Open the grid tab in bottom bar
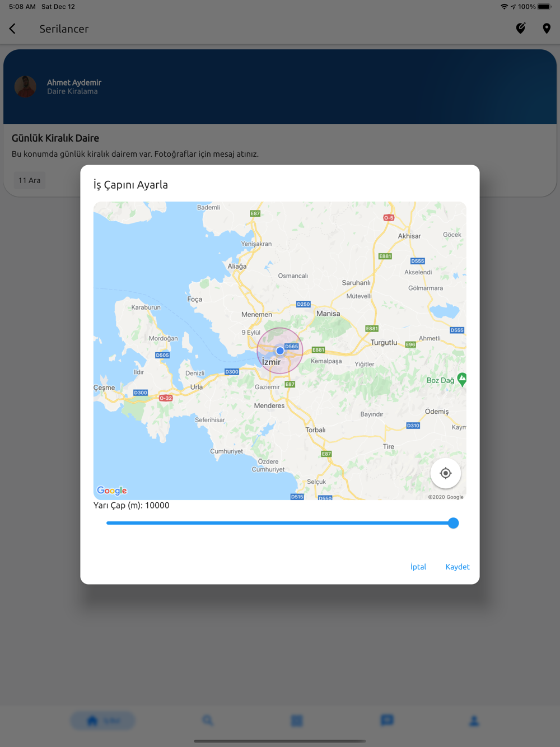Screen dimensions: 560x747 point(297,721)
